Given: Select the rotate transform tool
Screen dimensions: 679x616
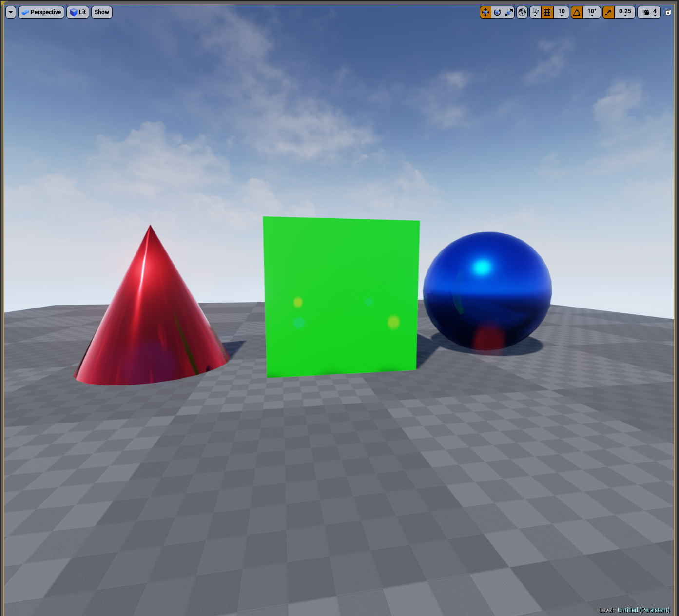Looking at the screenshot, I should pyautogui.click(x=497, y=12).
